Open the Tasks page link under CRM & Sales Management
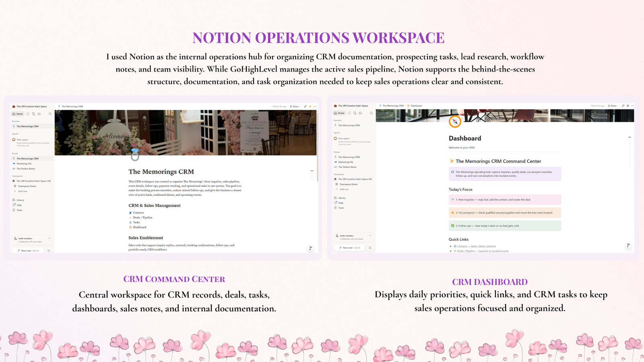The width and height of the screenshot is (644, 362). click(x=134, y=222)
